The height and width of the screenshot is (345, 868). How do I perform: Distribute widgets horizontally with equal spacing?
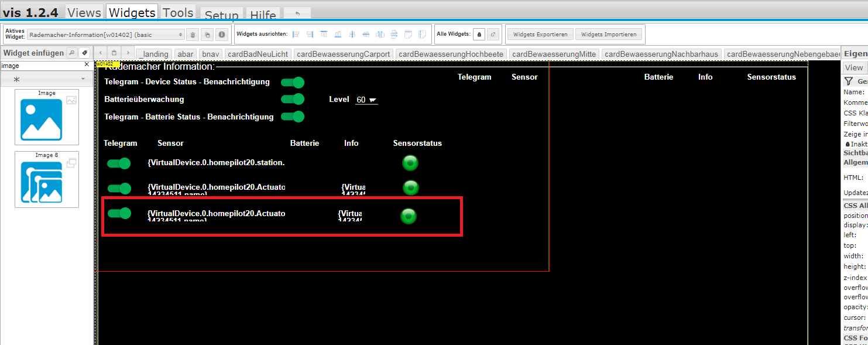click(380, 34)
